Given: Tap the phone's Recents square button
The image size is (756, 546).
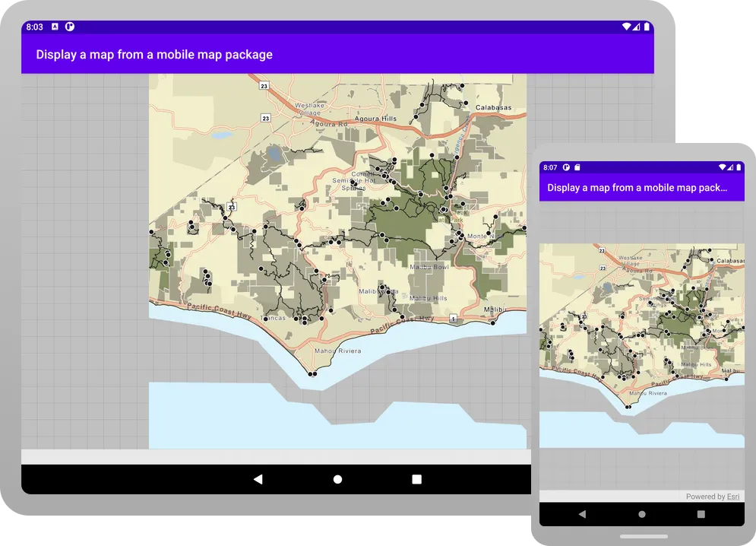Looking at the screenshot, I should tap(701, 514).
